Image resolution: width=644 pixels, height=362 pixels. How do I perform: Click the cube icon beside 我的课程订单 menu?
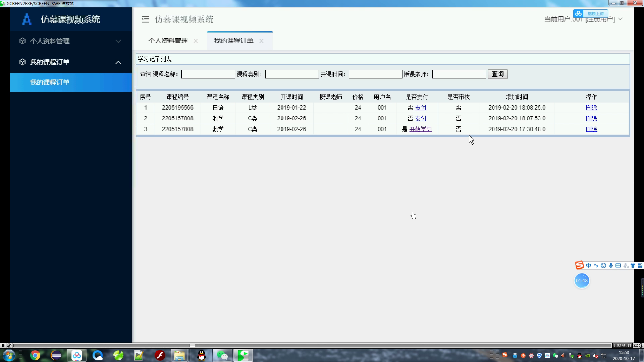22,62
